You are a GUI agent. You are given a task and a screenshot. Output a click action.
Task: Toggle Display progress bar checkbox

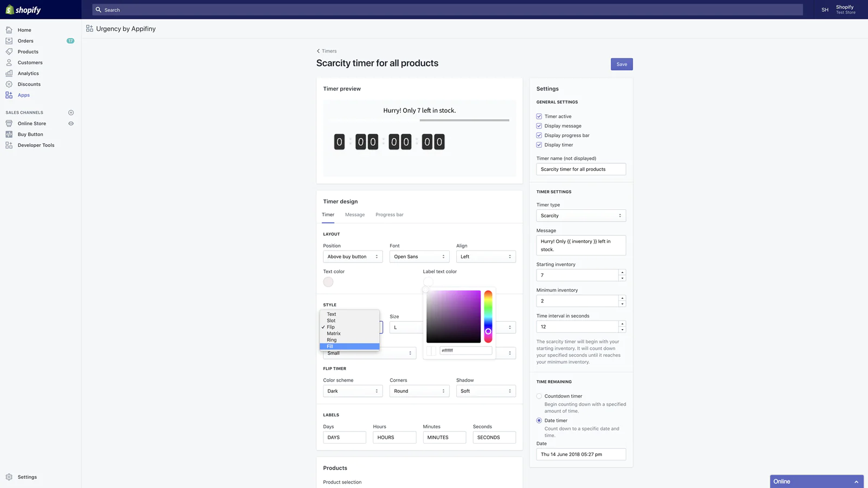[539, 136]
